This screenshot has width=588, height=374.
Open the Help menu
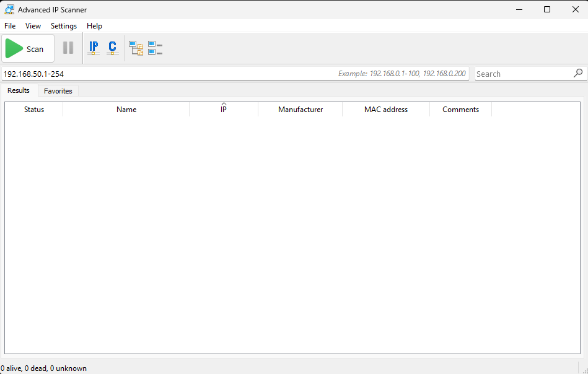click(94, 26)
